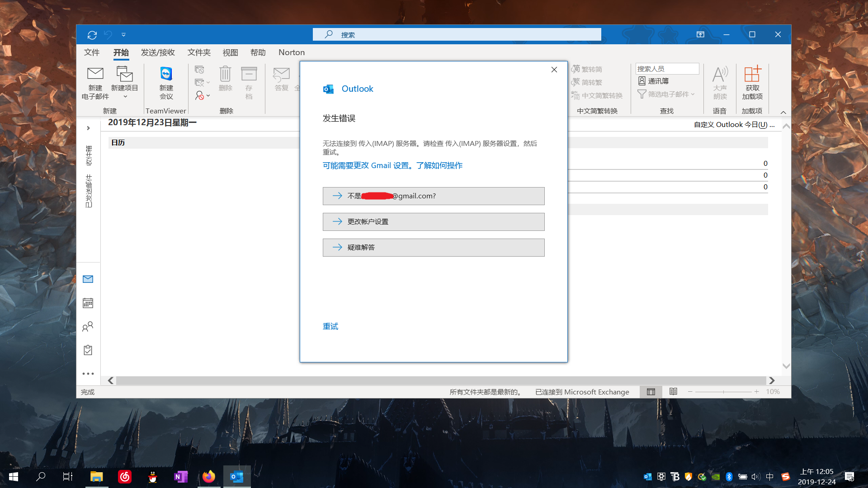Open the Inbox (收件箱) vertical shortcut
Viewport: 868px width, 488px height.
[x=89, y=155]
